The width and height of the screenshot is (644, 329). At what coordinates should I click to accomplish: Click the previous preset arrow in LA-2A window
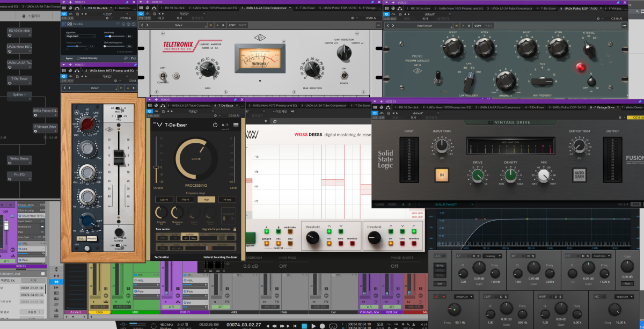(142, 25)
